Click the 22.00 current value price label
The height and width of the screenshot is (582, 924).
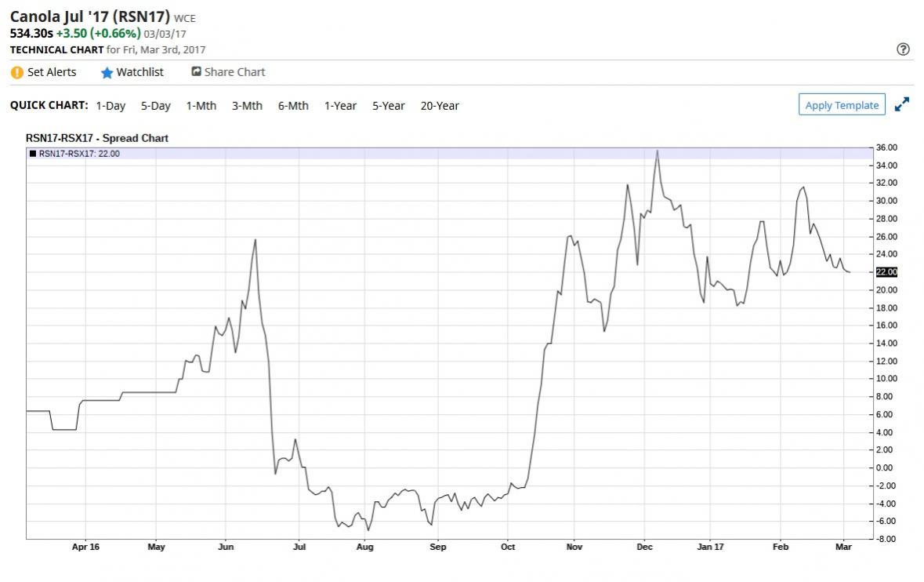[x=886, y=272]
